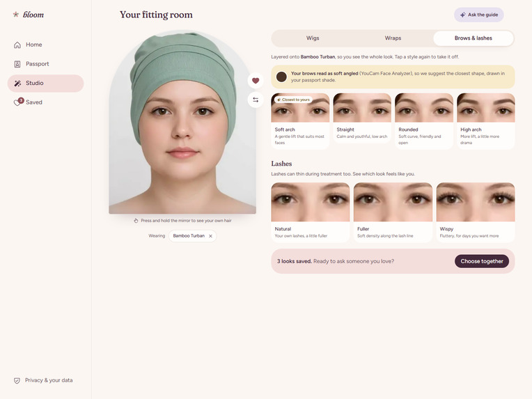Click the privacy shield icon
This screenshot has width=532, height=399.
17,380
